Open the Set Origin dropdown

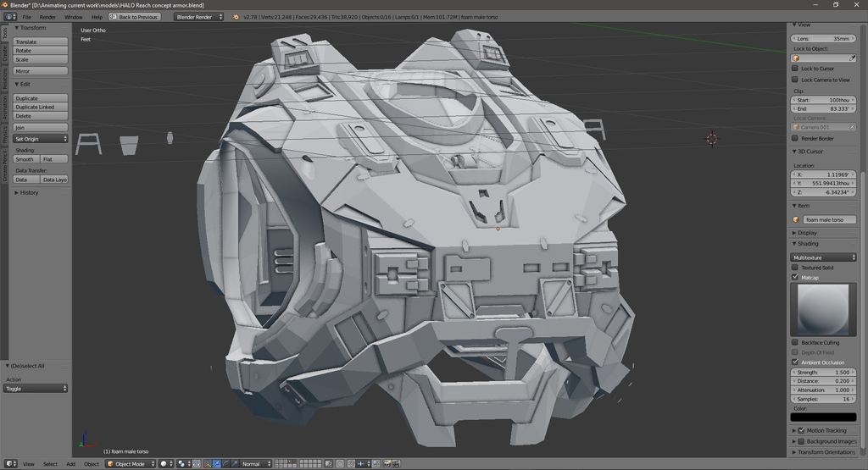[x=41, y=139]
